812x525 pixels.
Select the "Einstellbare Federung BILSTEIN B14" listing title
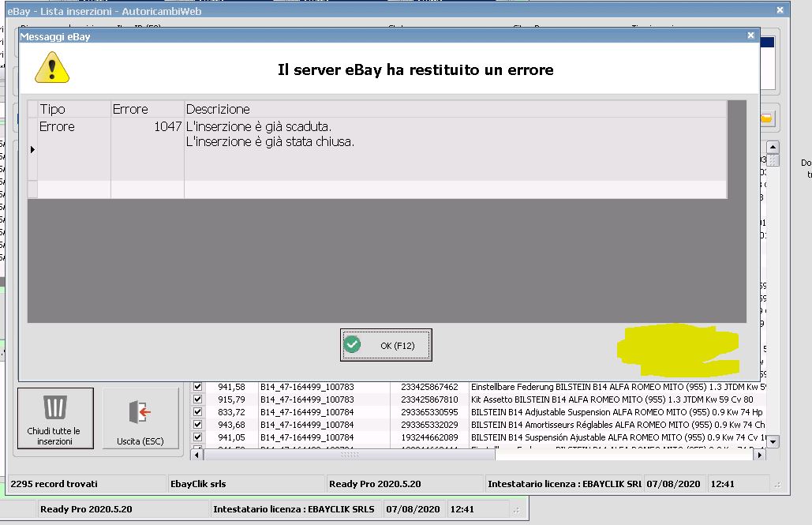click(x=618, y=387)
